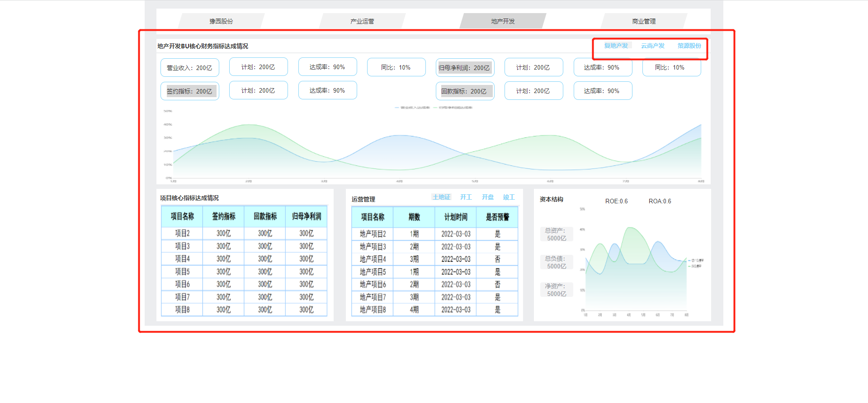The height and width of the screenshot is (403, 868).
Task: Select the 地产项目4 row name
Action: 373,259
